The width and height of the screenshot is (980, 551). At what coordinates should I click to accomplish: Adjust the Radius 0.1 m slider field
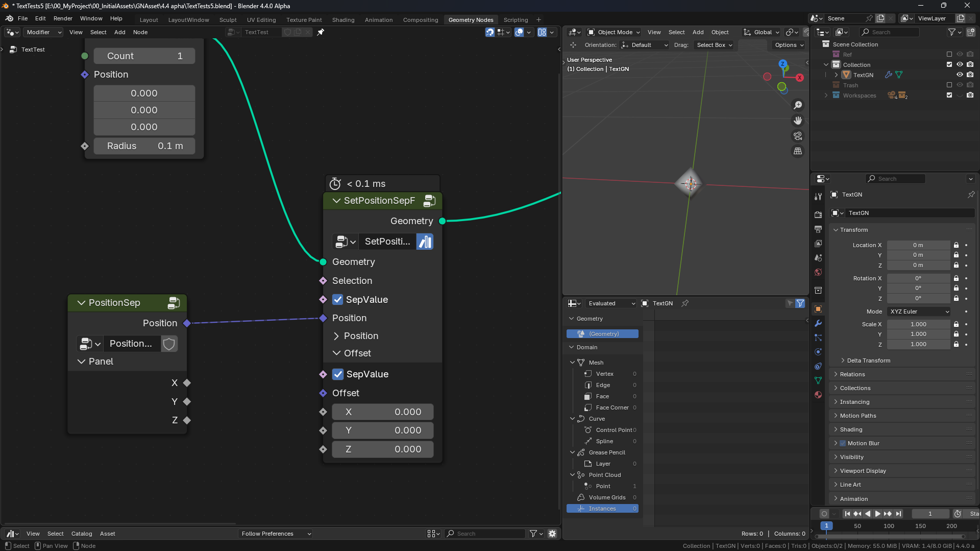click(x=144, y=146)
